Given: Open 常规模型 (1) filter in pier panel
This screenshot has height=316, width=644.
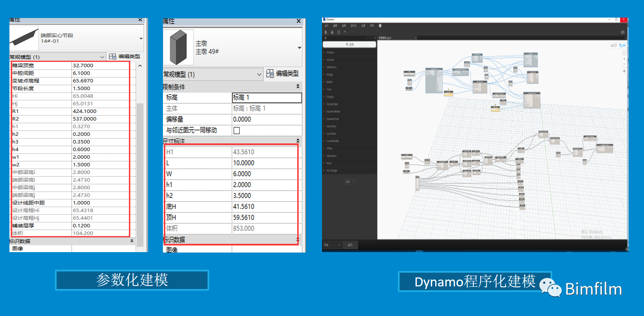Looking at the screenshot, I should click(x=213, y=74).
